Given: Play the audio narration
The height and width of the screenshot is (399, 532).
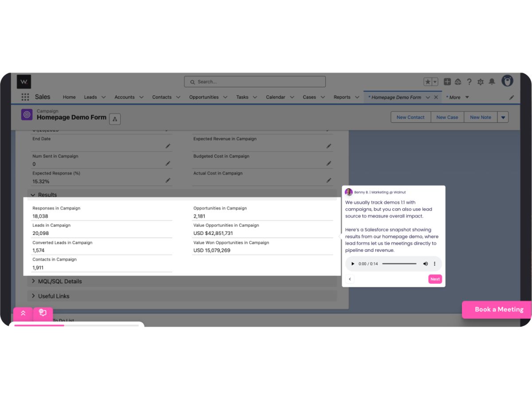Looking at the screenshot, I should [353, 264].
